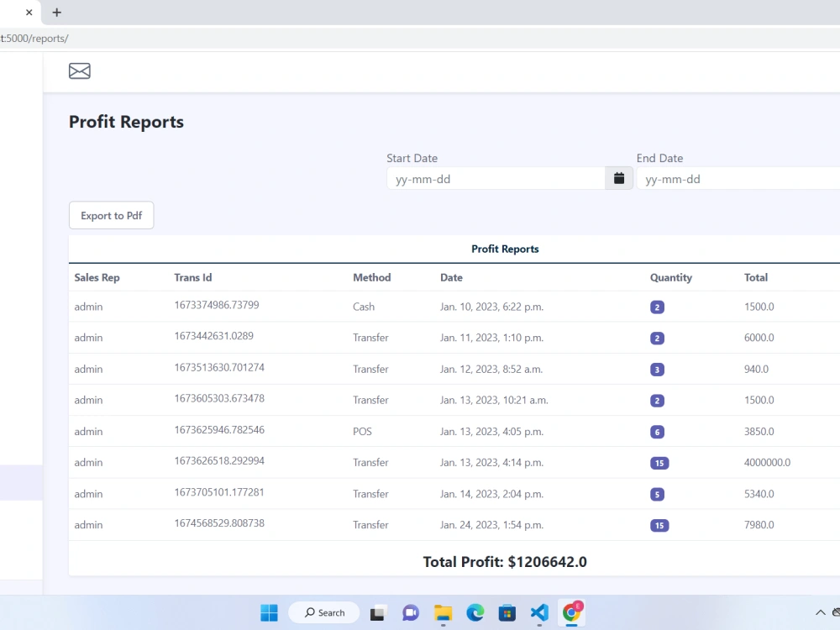The width and height of the screenshot is (840, 630).
Task: Click quantity badge 2 in Cash row
Action: click(x=658, y=307)
